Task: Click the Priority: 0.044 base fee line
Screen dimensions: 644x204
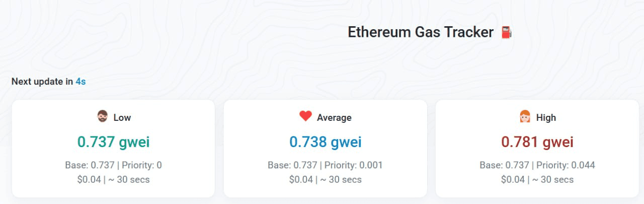Action: coord(537,165)
